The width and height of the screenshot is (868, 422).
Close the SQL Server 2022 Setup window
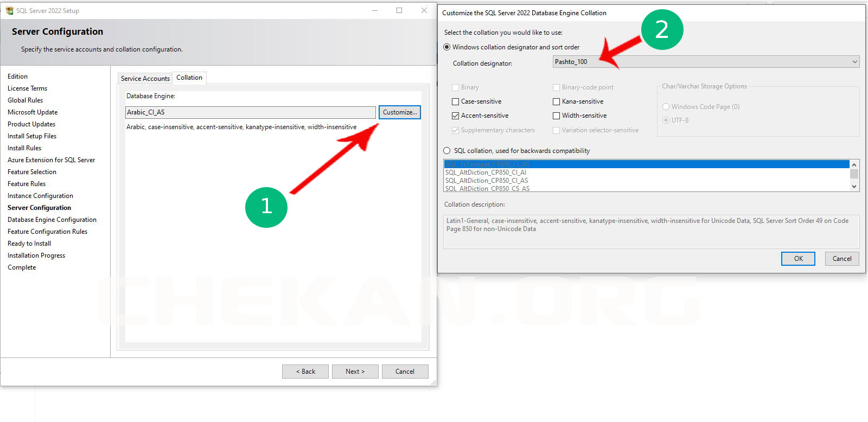coord(424,10)
